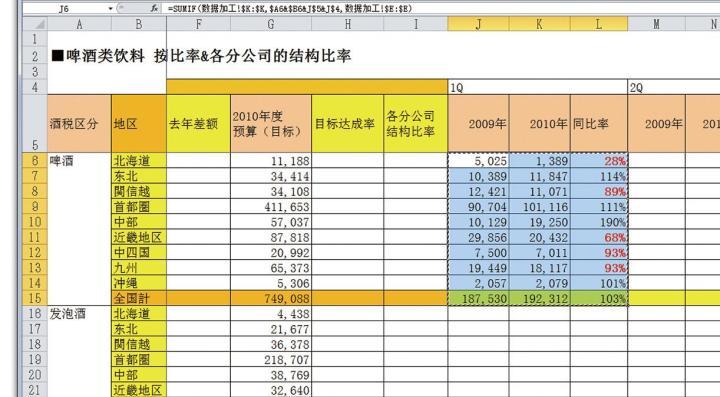Viewport: 720px width, 397px height.
Task: Click the 同比率 header cell
Action: [x=599, y=124]
